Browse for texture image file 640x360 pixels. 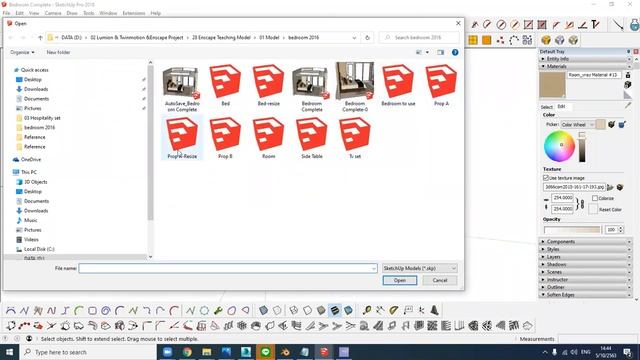610,187
